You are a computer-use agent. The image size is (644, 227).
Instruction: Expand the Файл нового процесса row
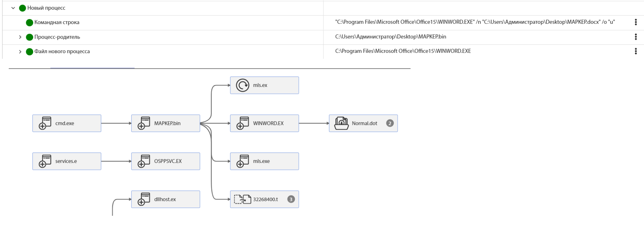(x=20, y=52)
